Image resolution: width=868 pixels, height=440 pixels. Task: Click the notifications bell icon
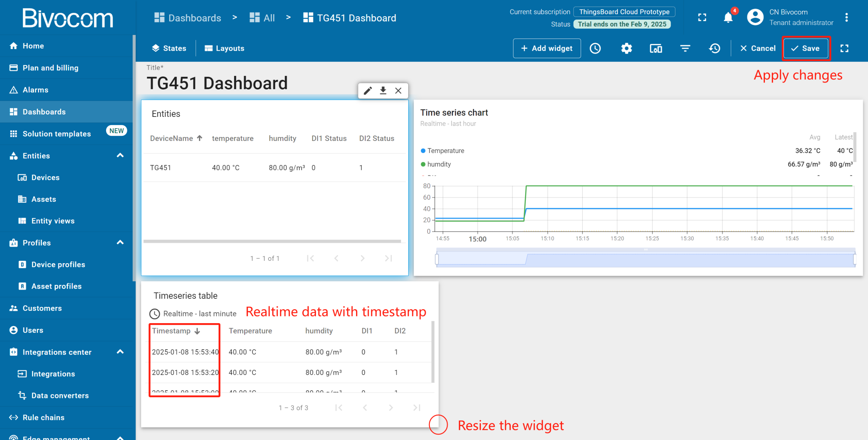pyautogui.click(x=728, y=18)
